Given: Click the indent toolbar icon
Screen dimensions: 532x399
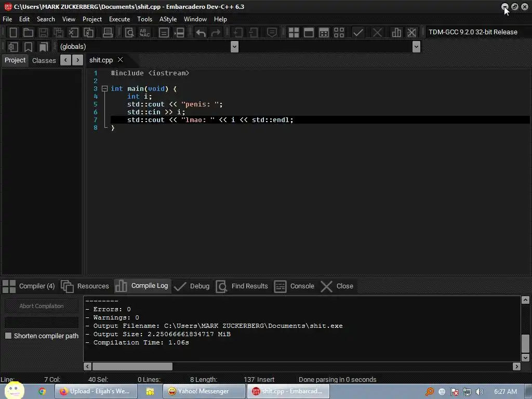Looking at the screenshot, I should tap(238, 33).
